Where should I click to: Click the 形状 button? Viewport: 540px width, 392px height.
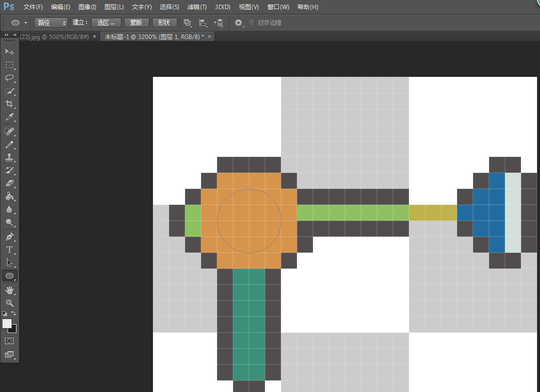(x=164, y=22)
